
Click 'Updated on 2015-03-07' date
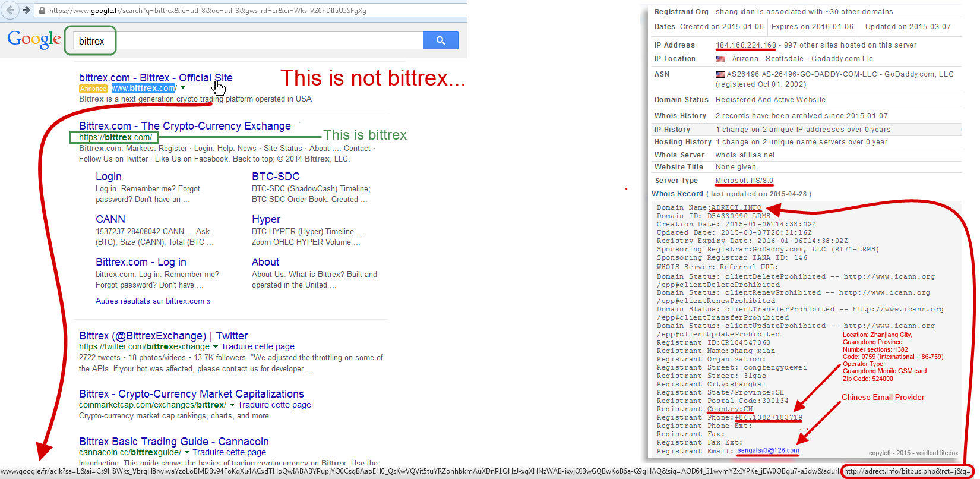pos(908,27)
